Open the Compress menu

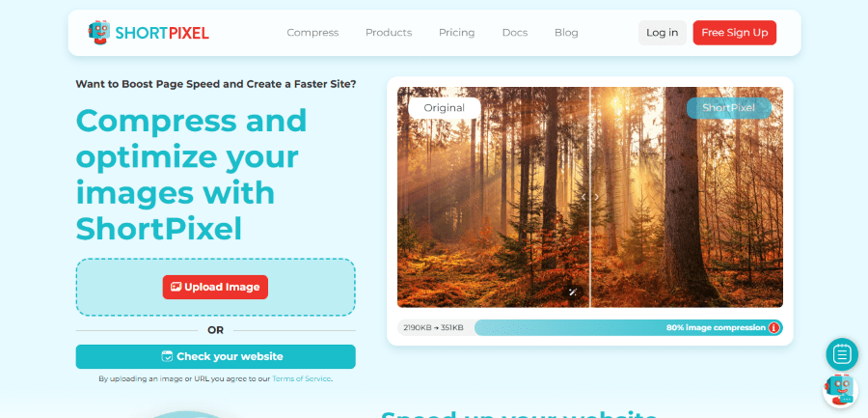pyautogui.click(x=312, y=33)
